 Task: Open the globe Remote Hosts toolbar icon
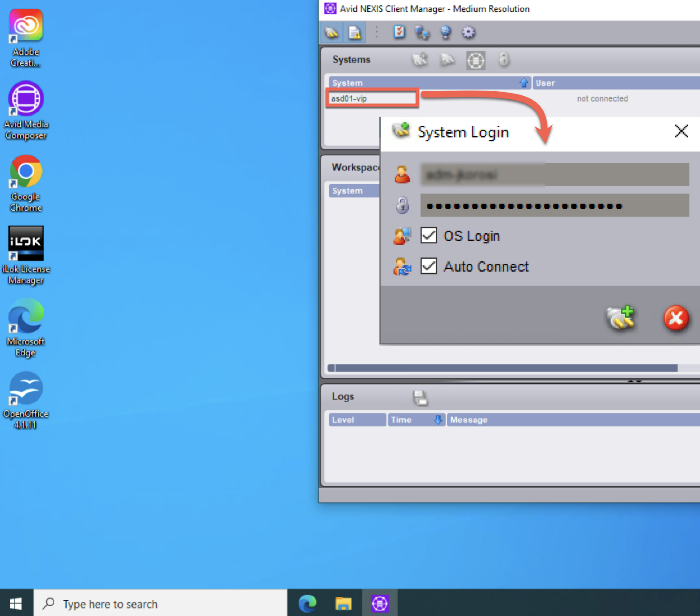(x=445, y=33)
